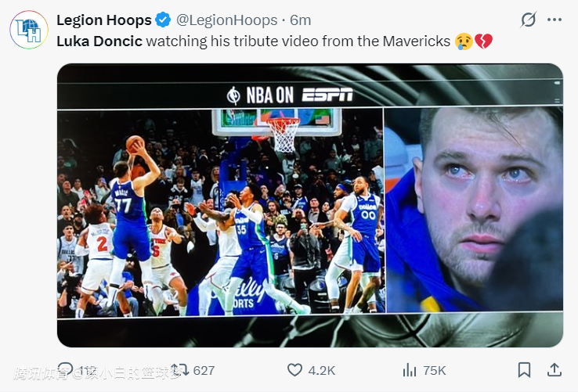
Task: Open the Legion Hoops profile avatar
Action: coord(29,30)
